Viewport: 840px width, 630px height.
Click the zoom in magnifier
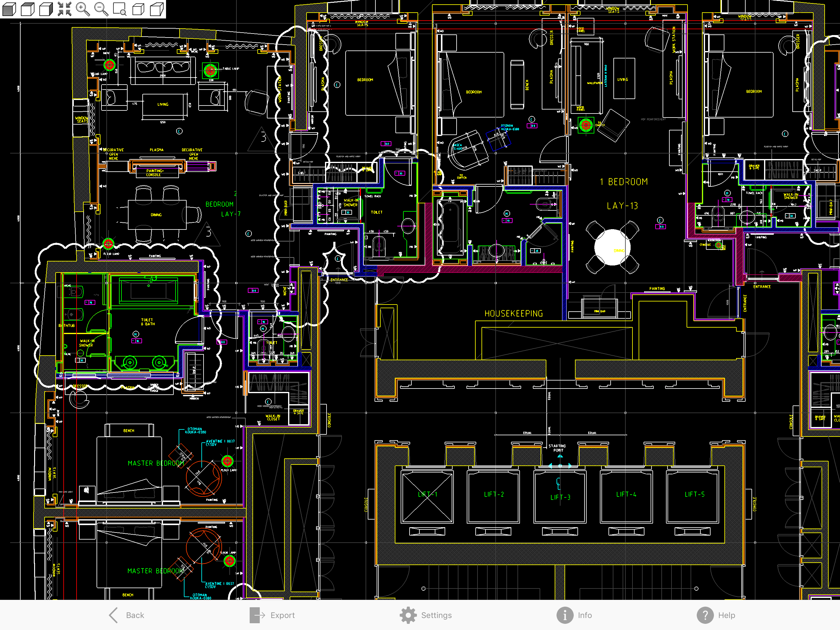click(82, 9)
